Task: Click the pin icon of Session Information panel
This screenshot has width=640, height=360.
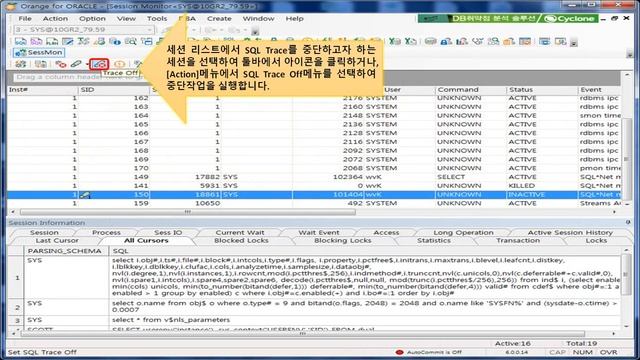Action: click(628, 222)
